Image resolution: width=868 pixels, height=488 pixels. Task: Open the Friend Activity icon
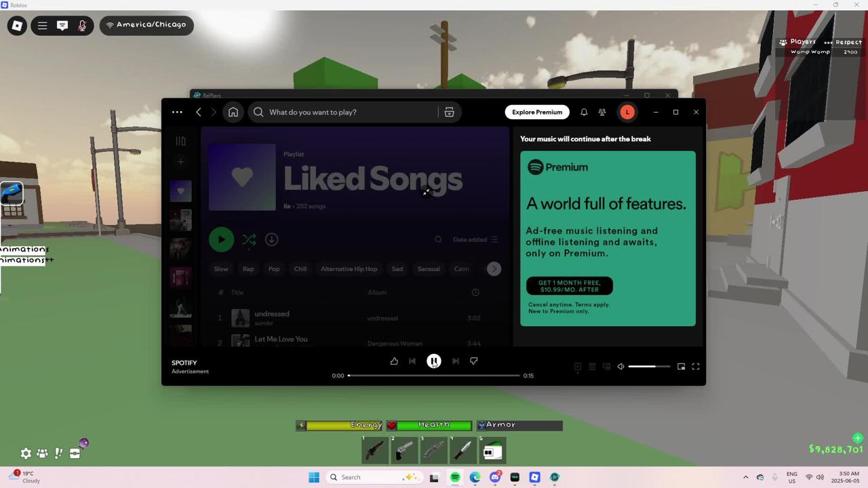point(602,113)
